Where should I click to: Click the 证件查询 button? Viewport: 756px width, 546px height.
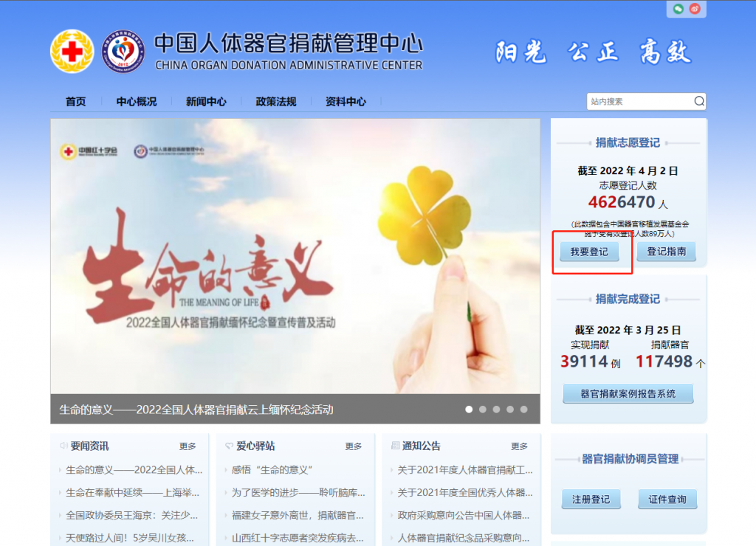click(x=667, y=500)
